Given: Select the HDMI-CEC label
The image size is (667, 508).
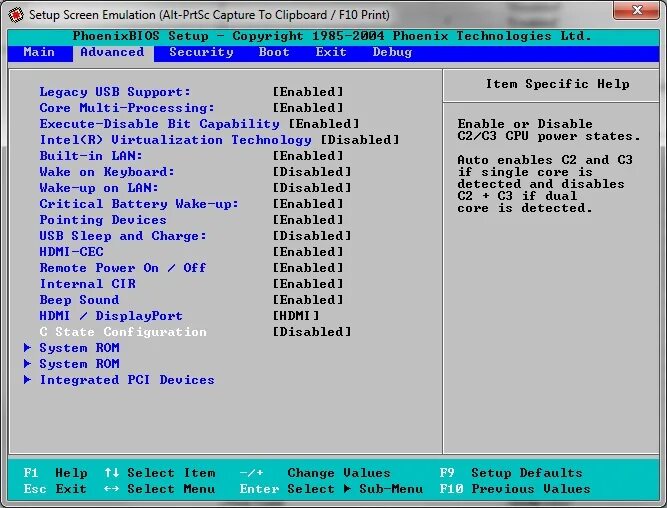Looking at the screenshot, I should 71,252.
